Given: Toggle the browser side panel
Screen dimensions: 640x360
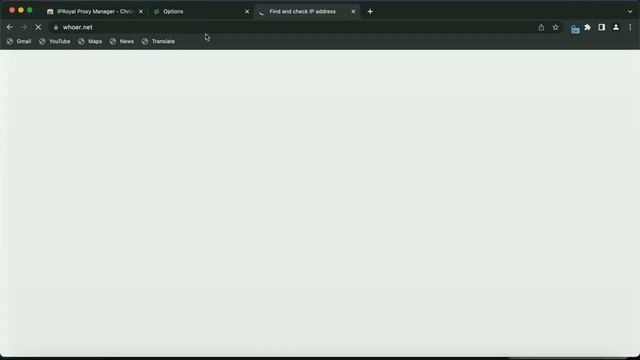Looking at the screenshot, I should pos(602,27).
